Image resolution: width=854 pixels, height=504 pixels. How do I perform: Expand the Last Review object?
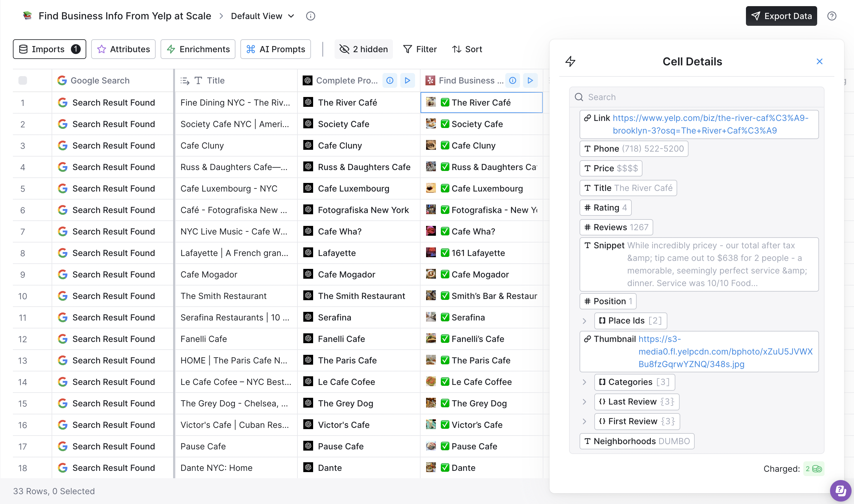[x=584, y=402]
